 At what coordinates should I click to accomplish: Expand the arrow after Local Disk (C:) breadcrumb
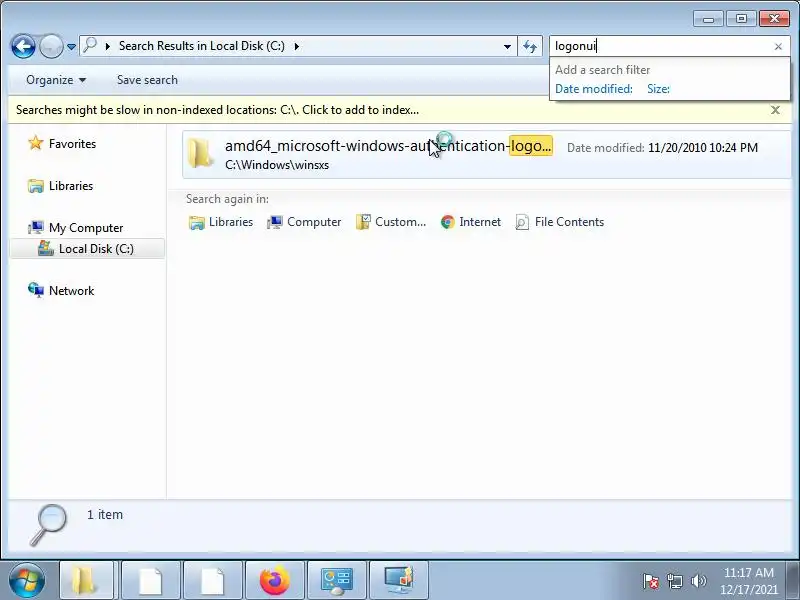pos(296,46)
